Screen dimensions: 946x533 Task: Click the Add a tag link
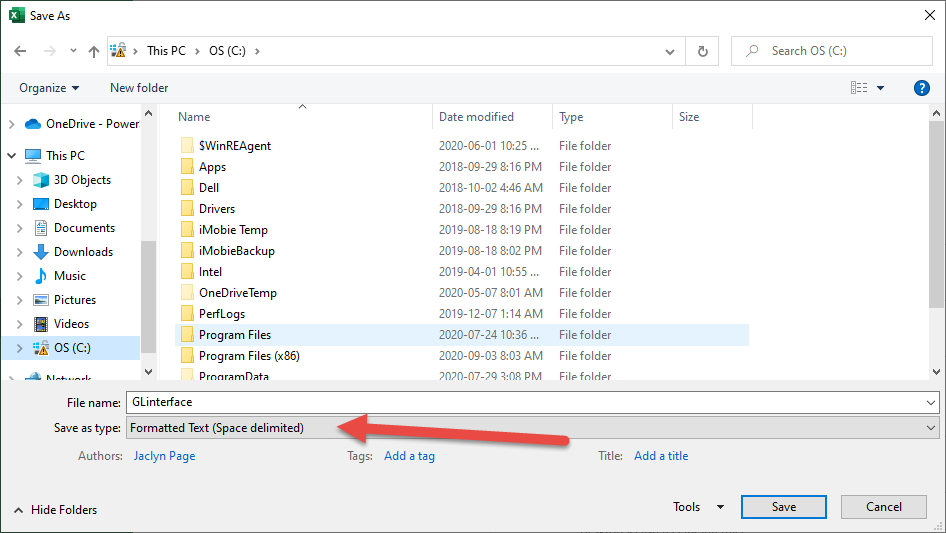click(409, 456)
